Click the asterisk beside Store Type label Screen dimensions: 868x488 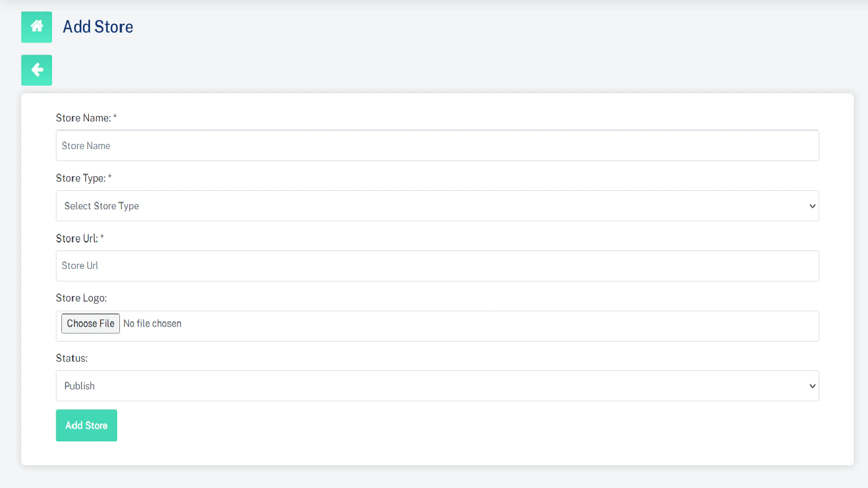(110, 177)
